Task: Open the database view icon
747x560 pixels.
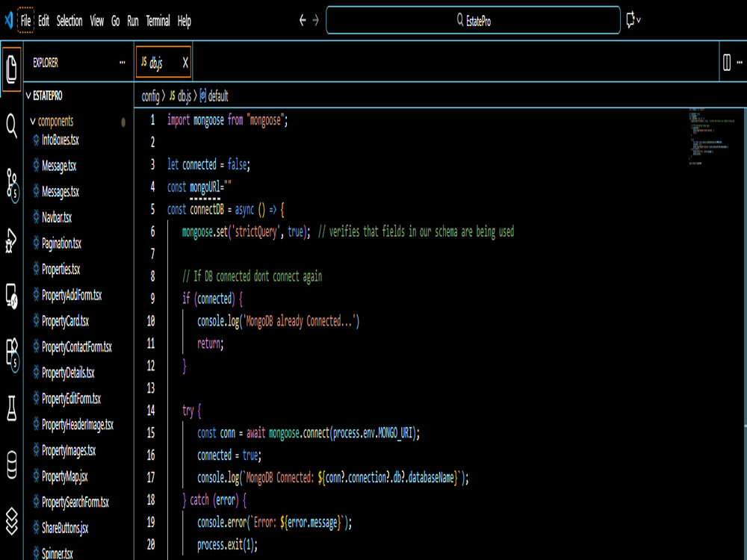Action: pos(11,464)
